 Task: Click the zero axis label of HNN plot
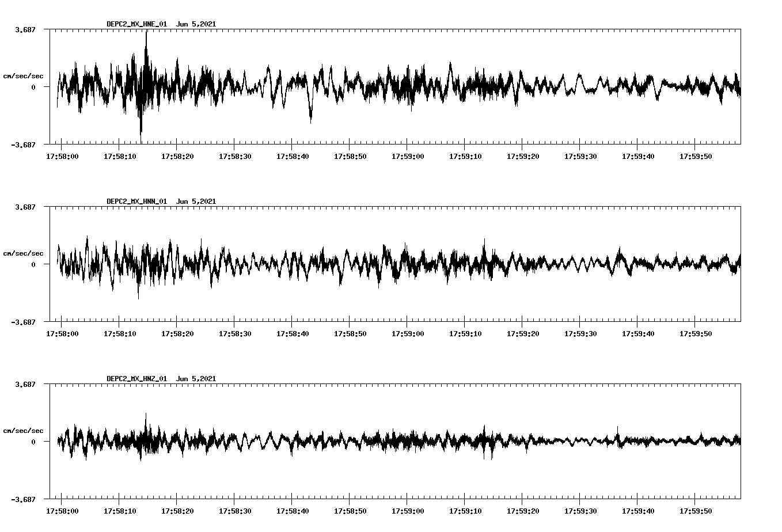(33, 264)
